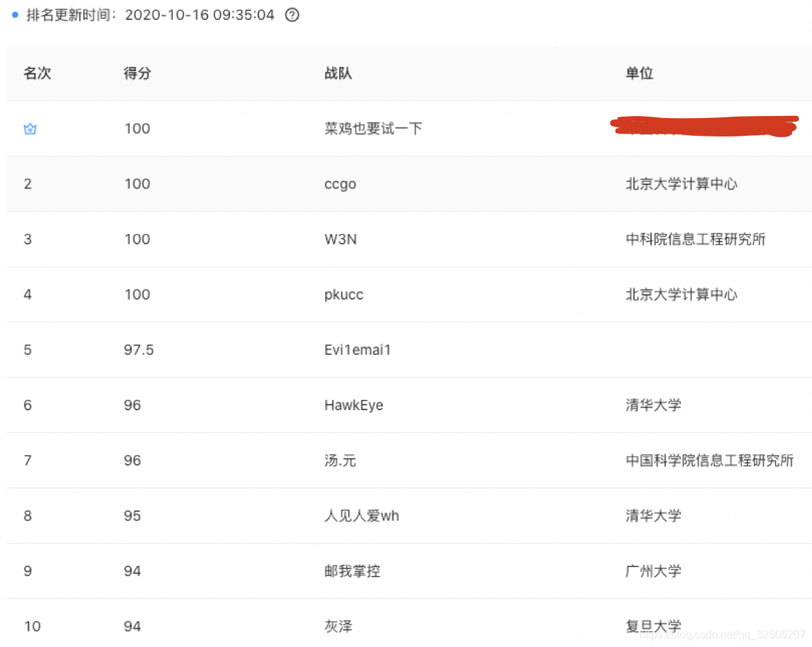Click rank number 10
Screen dimensions: 812x647
tap(32, 627)
